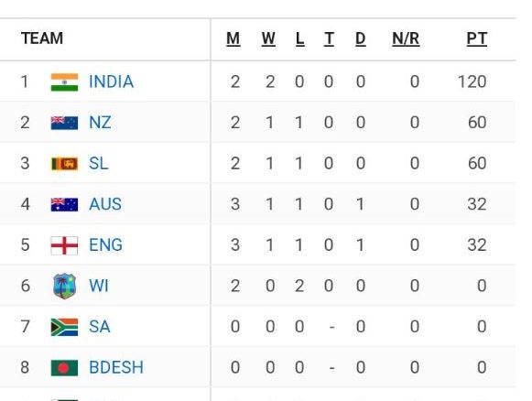
Task: Click the West Indies crest icon
Action: (x=64, y=286)
